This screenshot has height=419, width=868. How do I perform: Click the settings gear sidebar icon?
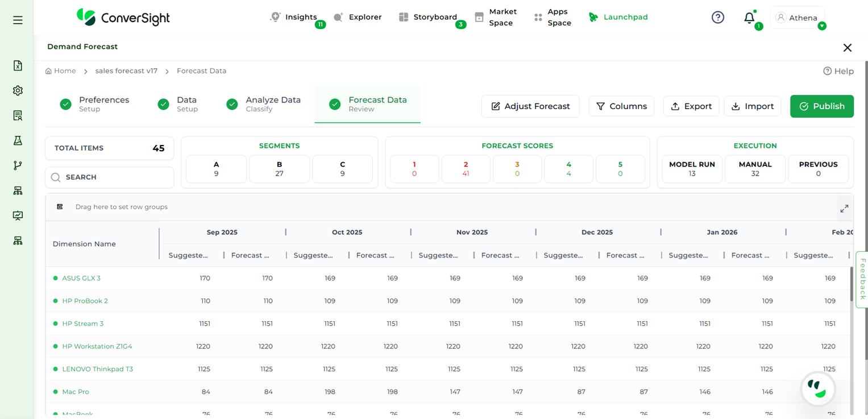coord(18,90)
